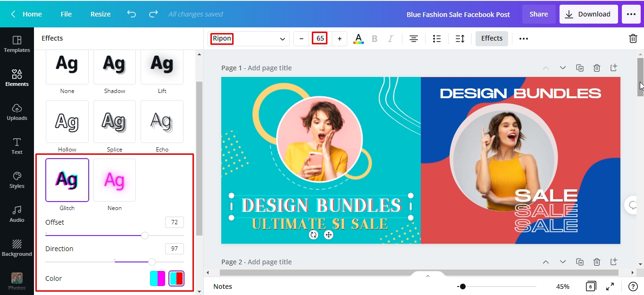This screenshot has width=644, height=295.
Task: Go back to Home
Action: (26, 14)
